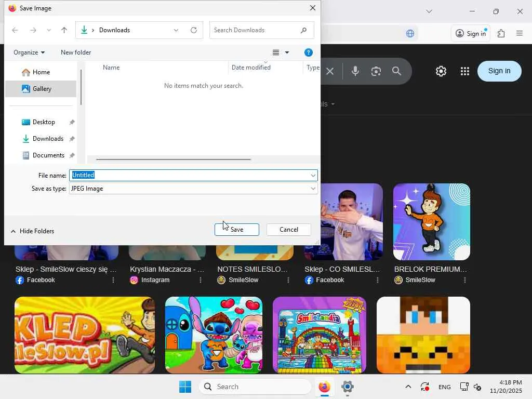Expand address bar path dropdown
This screenshot has height=399, width=532.
point(176,30)
